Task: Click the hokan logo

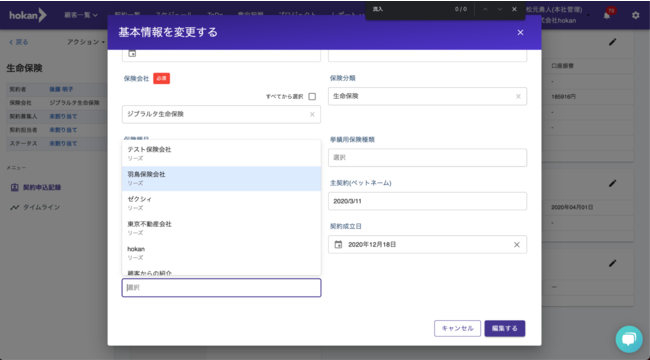Action: (28, 15)
